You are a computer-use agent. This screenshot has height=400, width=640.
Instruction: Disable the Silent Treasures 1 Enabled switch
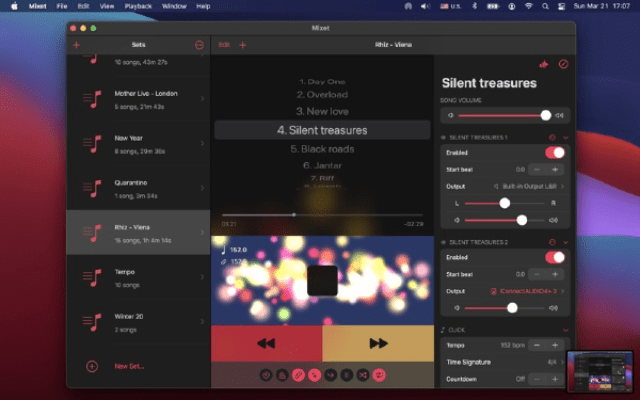[554, 153]
